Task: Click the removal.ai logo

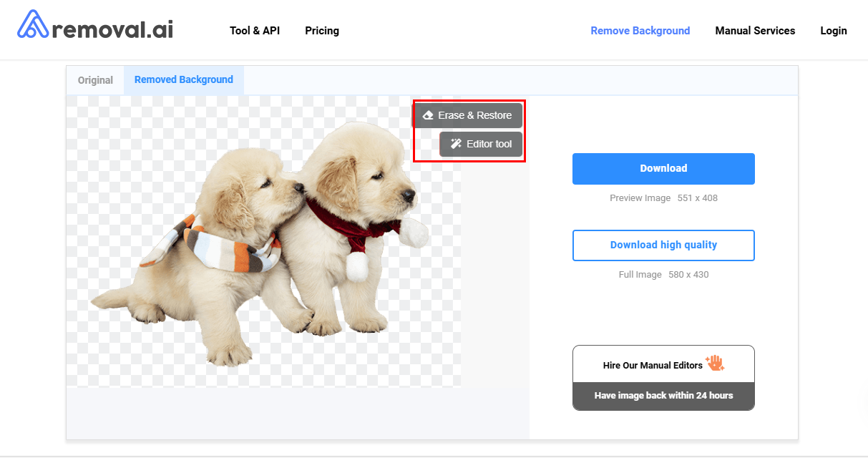Action: pyautogui.click(x=94, y=25)
